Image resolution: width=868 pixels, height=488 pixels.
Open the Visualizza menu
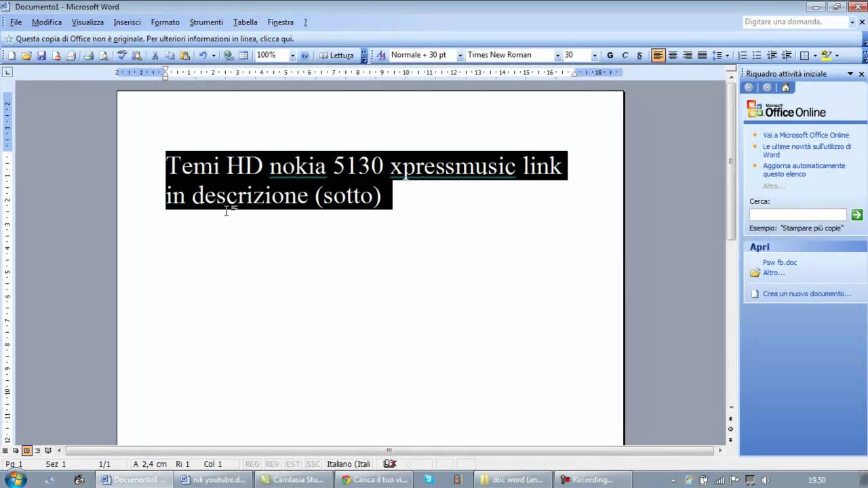coord(87,22)
